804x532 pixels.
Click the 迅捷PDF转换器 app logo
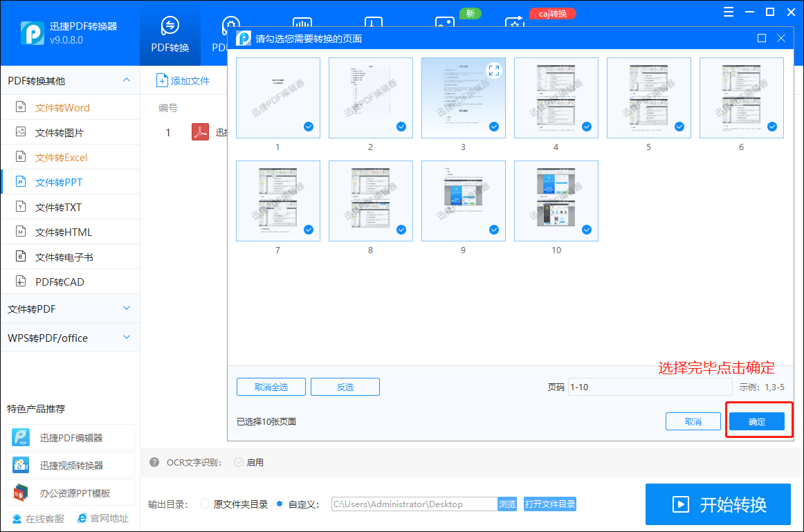coord(33,33)
